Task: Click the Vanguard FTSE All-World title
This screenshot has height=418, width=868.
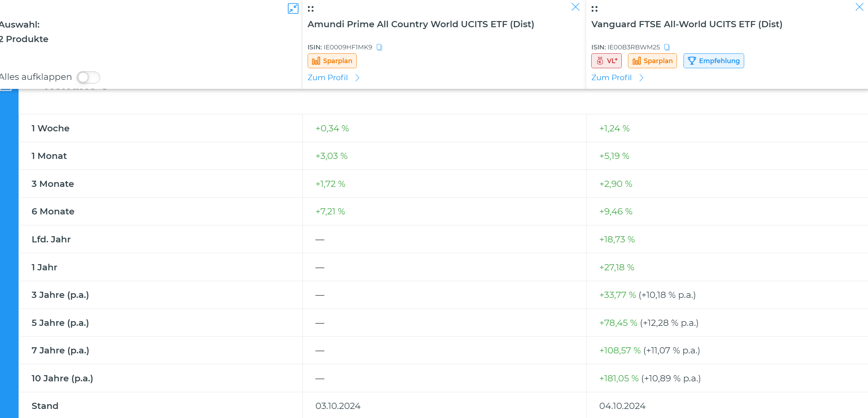Action: pyautogui.click(x=686, y=24)
